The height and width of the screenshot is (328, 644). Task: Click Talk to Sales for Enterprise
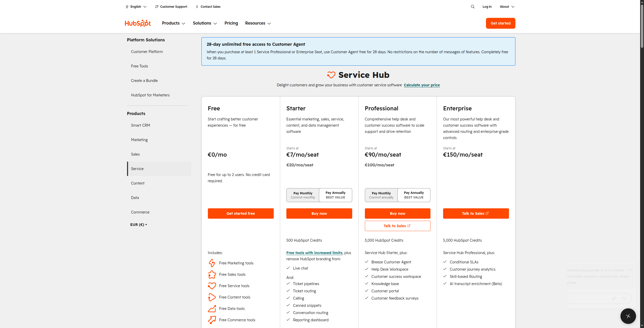[476, 213]
